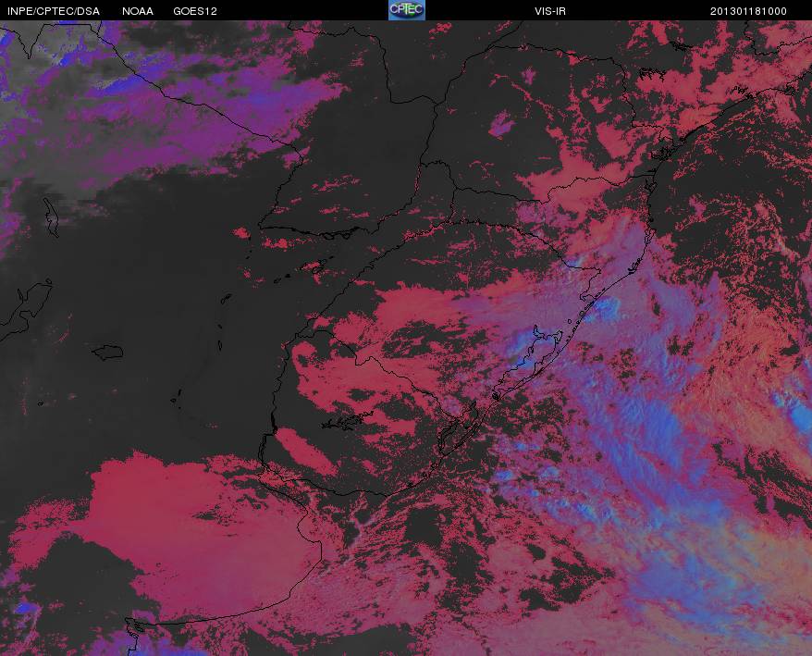
Task: Click the 201301181000 timestamp
Action: click(748, 11)
